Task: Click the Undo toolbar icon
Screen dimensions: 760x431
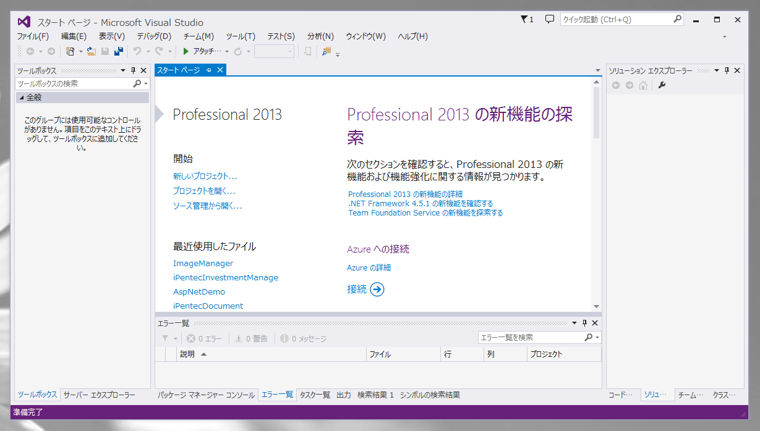Action: [138, 51]
